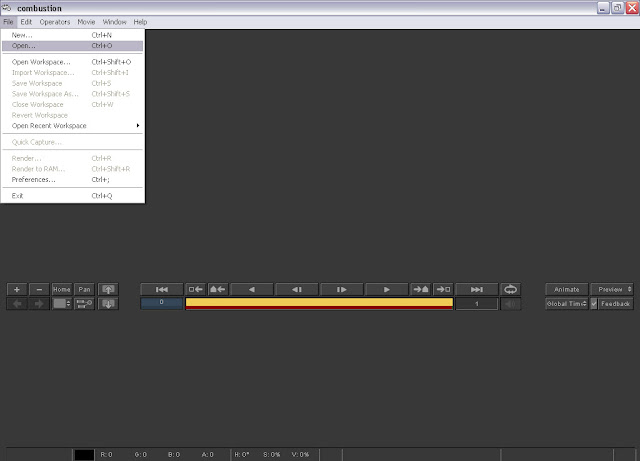Play the clip forward

[387, 290]
